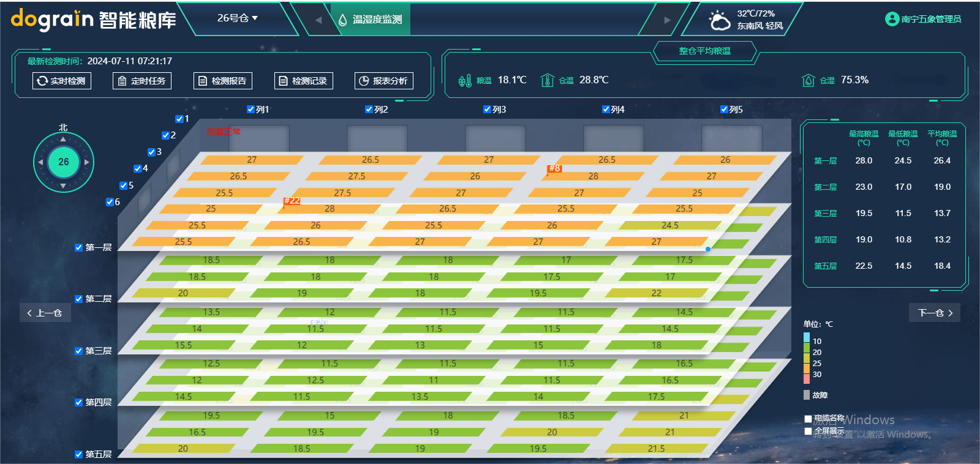Select the 整仓平均粮温 tab

tap(704, 51)
